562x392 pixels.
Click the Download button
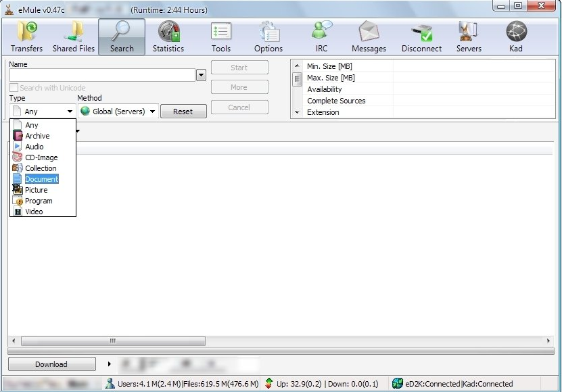click(51, 364)
